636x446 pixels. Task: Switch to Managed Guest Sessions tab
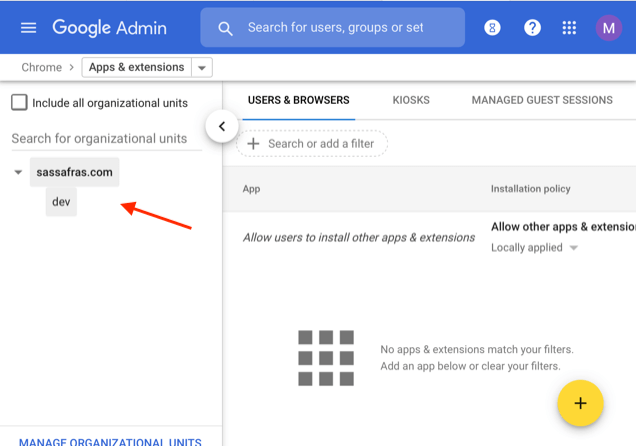coord(541,100)
